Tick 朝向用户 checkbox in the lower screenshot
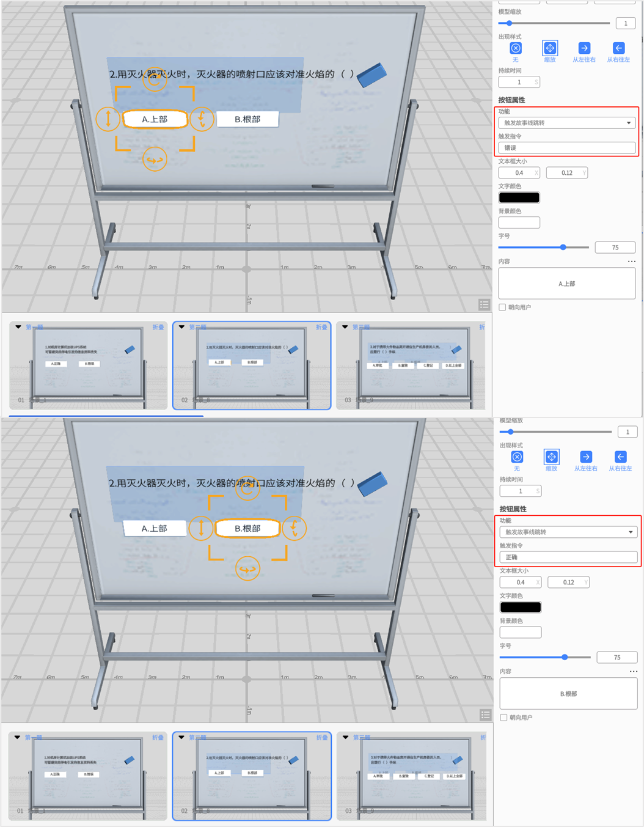The image size is (644, 827). (x=503, y=718)
